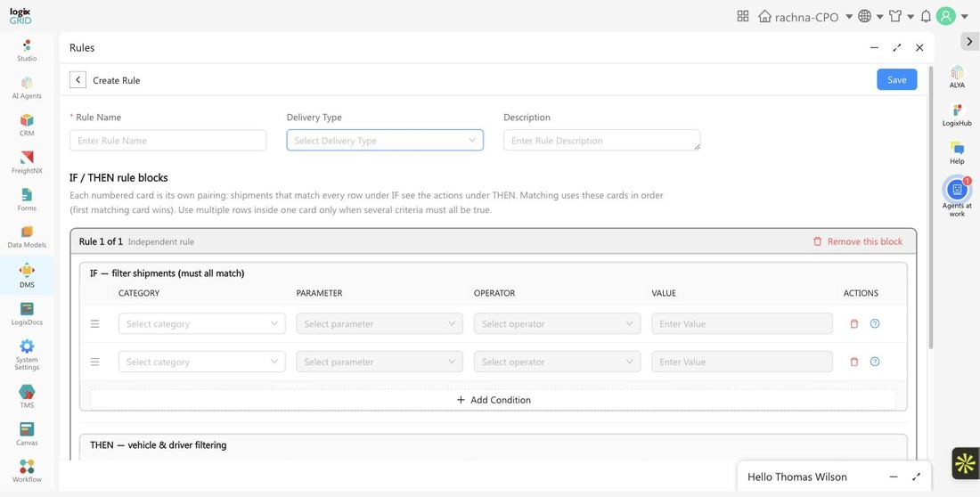Screen dimensions: 980x497
Task: Open second row Select category dropdown
Action: pyautogui.click(x=202, y=362)
